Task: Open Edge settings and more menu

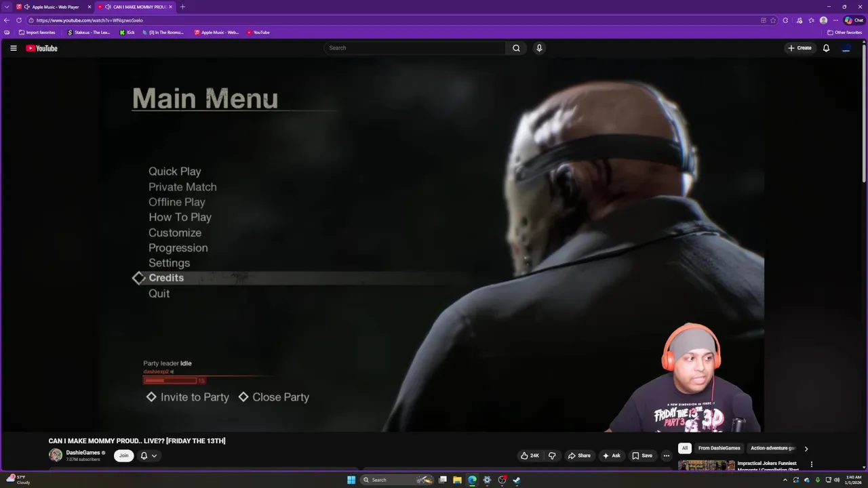Action: click(835, 20)
